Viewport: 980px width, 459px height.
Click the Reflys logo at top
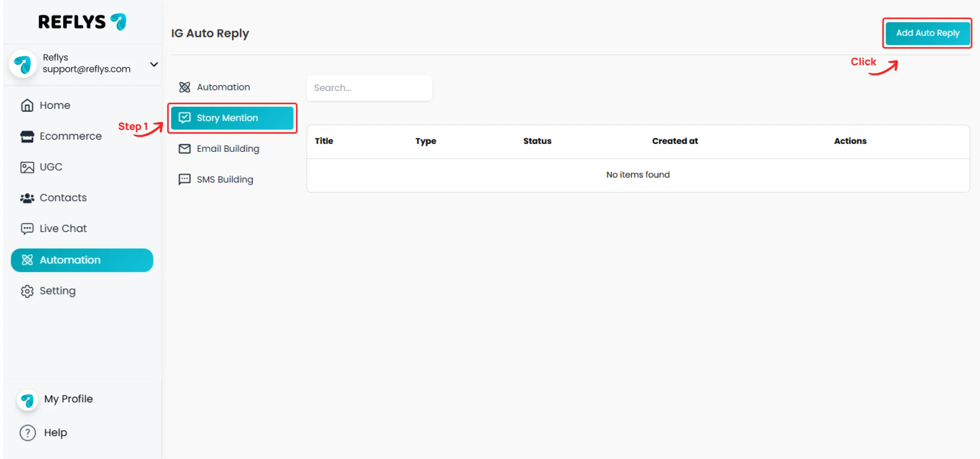coord(82,22)
